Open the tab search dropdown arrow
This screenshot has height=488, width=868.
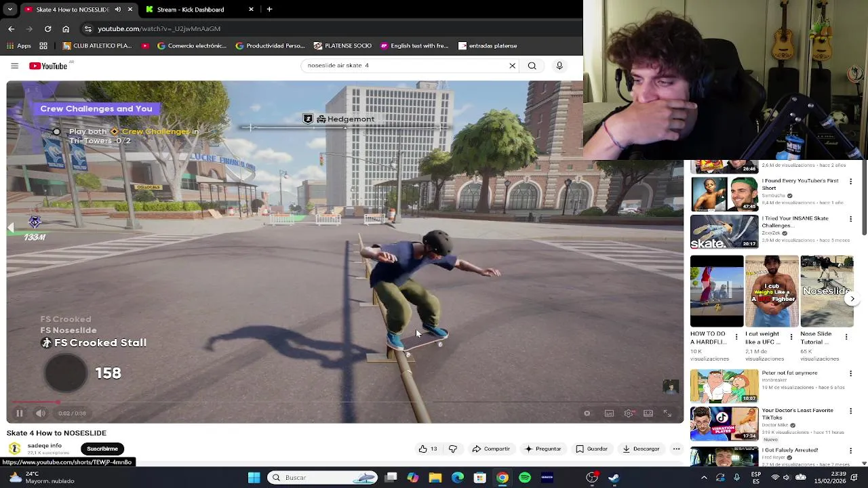coord(10,9)
